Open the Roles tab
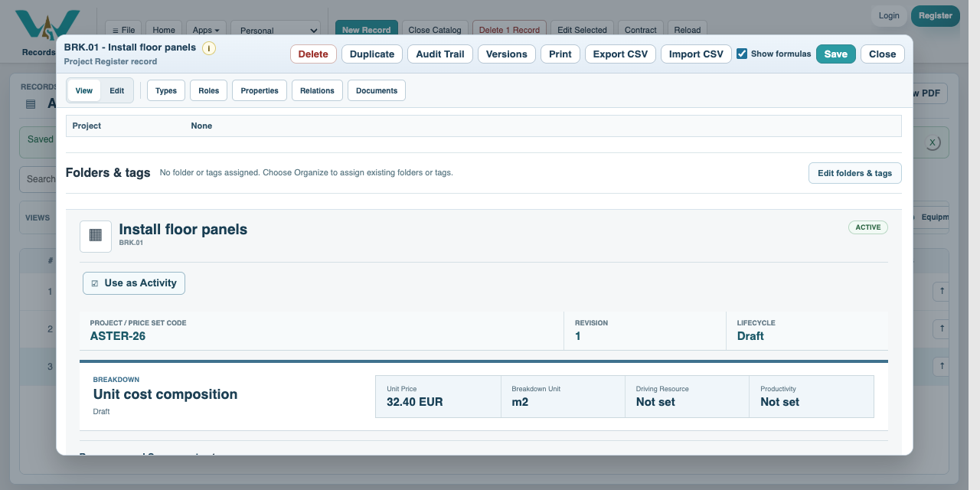Image resolution: width=980 pixels, height=490 pixels. [208, 90]
